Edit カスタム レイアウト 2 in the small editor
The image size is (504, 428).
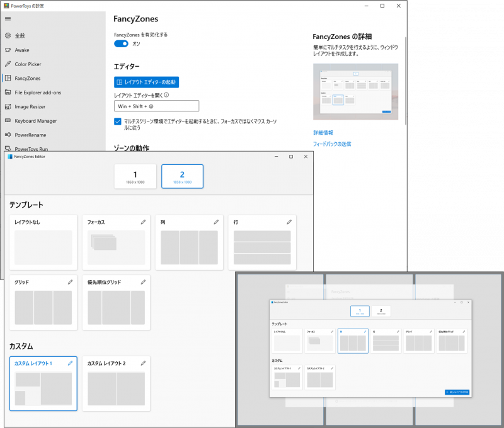tap(332, 368)
